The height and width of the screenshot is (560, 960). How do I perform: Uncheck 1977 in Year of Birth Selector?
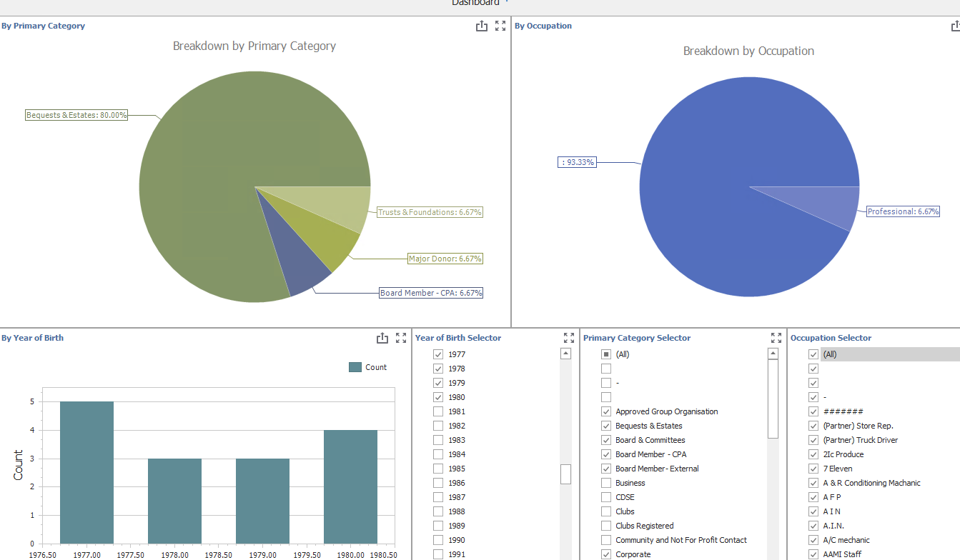[437, 354]
